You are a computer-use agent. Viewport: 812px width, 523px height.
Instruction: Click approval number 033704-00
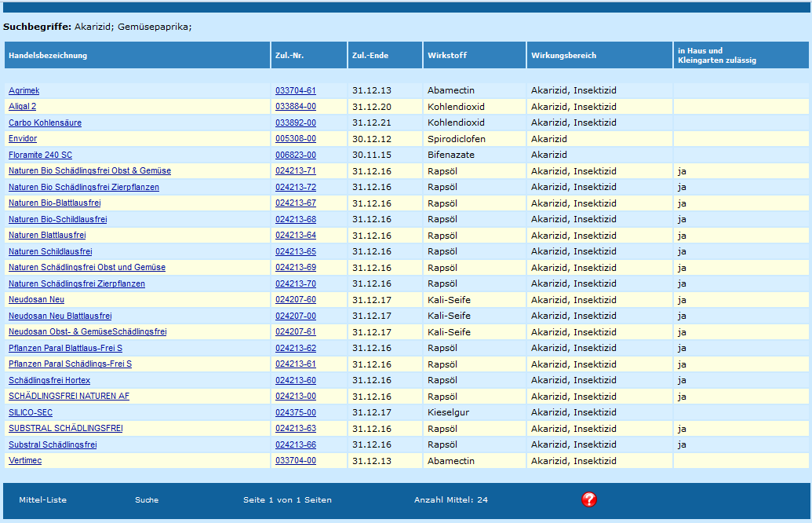296,459
